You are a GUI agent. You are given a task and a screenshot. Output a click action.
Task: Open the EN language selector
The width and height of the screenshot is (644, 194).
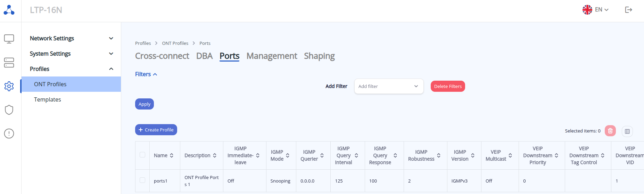click(x=596, y=10)
